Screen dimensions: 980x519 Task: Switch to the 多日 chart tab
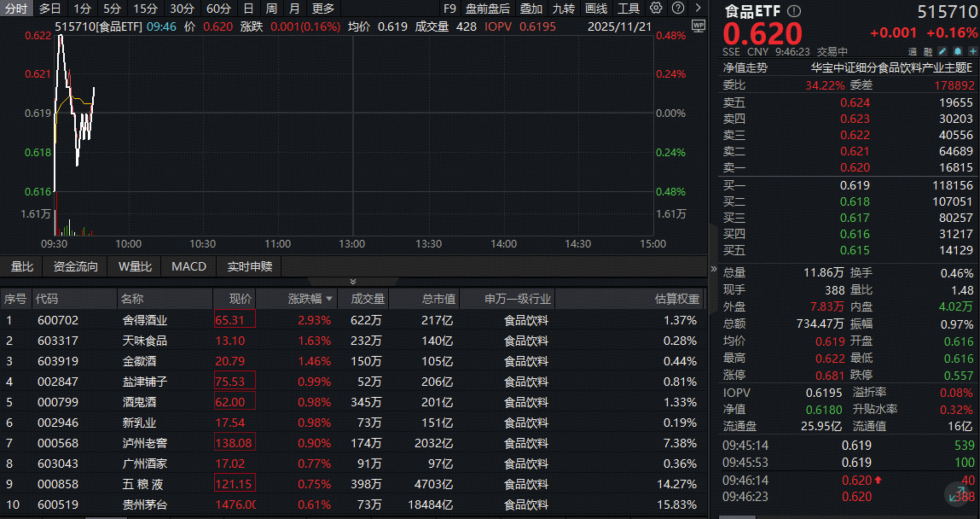(50, 9)
